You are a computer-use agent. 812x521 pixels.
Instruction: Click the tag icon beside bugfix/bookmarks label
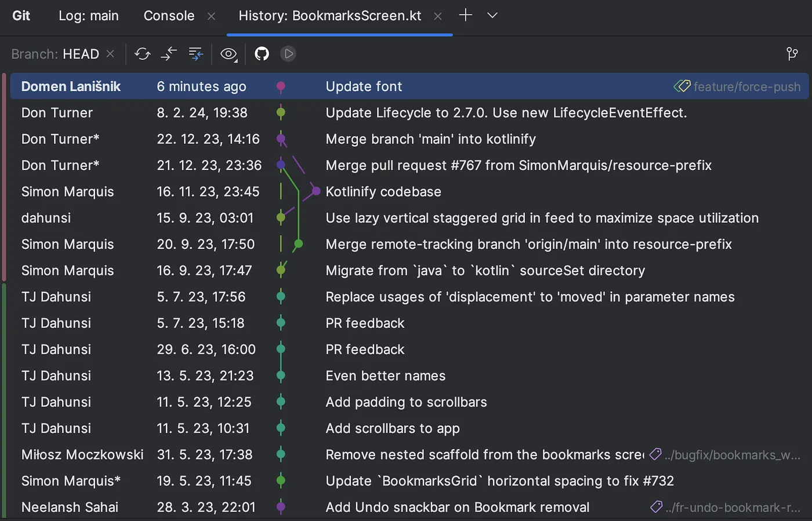tap(655, 454)
